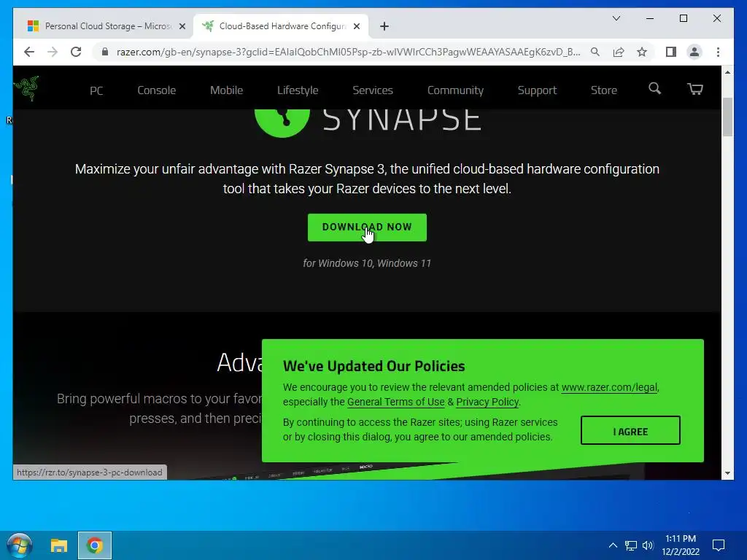Screen dimensions: 747x560
Task: Click the share page icon in address bar
Action: (619, 52)
